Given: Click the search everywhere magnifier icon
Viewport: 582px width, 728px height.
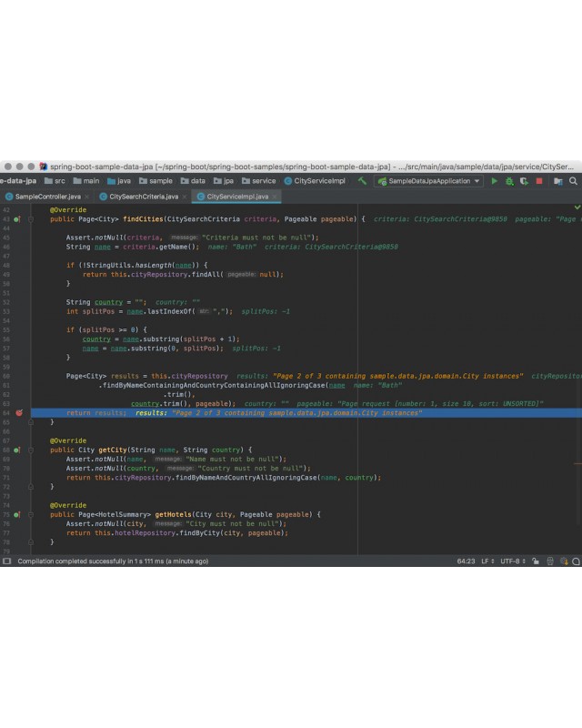Looking at the screenshot, I should click(574, 181).
